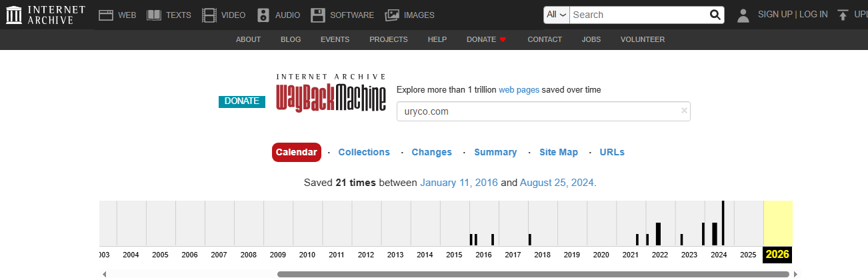Open the Images picture icon

pos(392,15)
